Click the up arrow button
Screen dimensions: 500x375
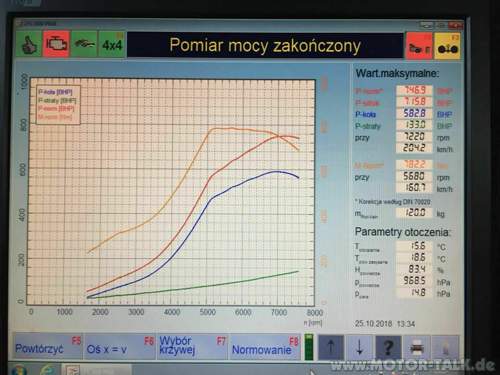pos(331,348)
